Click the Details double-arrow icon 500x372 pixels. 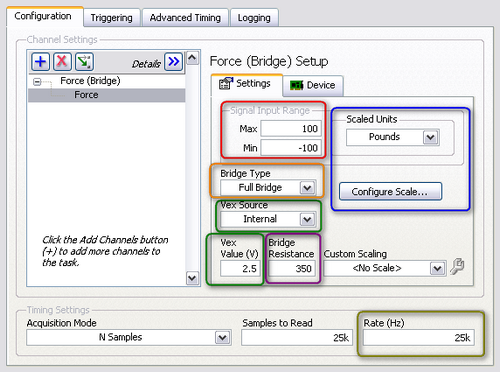click(174, 62)
